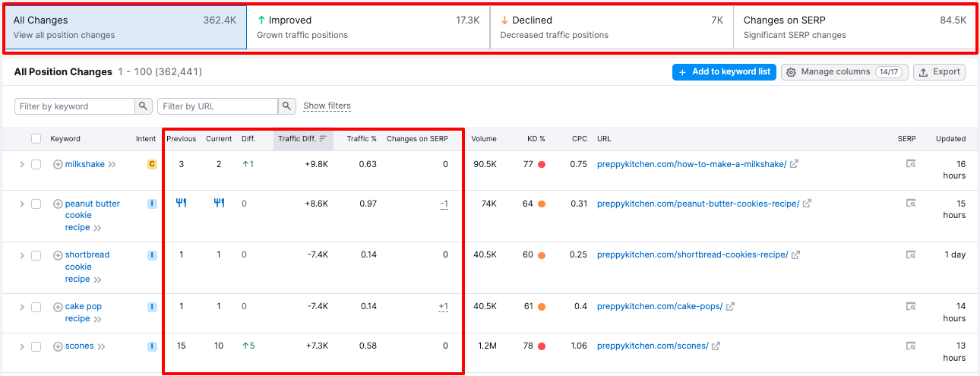Click plus icon next to milkshake keyword
Image resolution: width=980 pixels, height=376 pixels.
coord(58,164)
